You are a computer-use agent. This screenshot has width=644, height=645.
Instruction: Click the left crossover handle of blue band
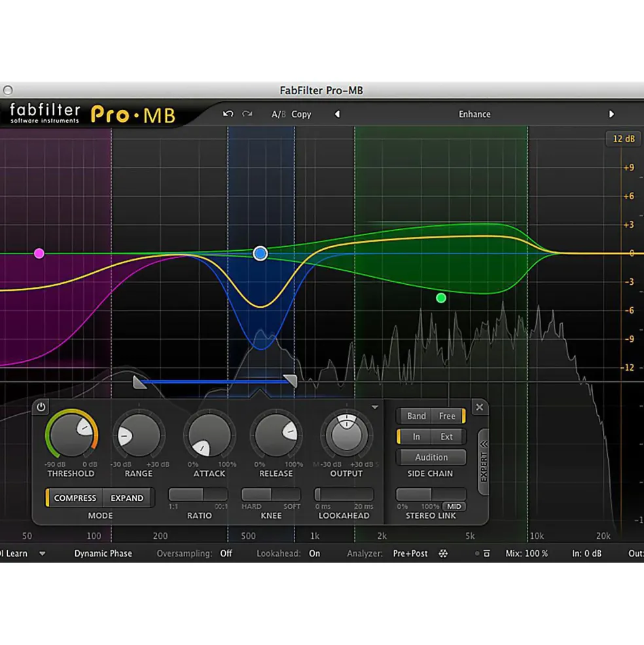pos(139,382)
